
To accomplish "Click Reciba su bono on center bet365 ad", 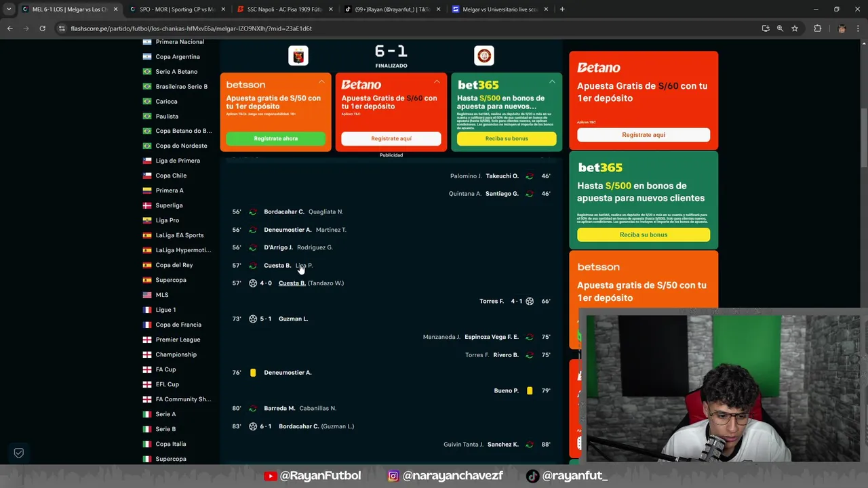I will tap(507, 138).
